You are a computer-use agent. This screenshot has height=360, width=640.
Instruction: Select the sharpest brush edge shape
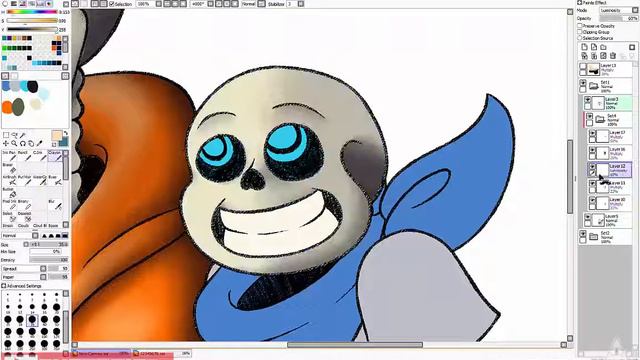tap(44, 236)
